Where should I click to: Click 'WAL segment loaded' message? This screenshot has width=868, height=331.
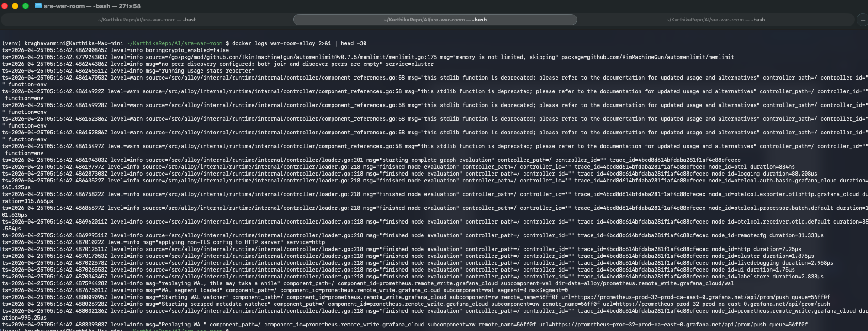pos(184,290)
